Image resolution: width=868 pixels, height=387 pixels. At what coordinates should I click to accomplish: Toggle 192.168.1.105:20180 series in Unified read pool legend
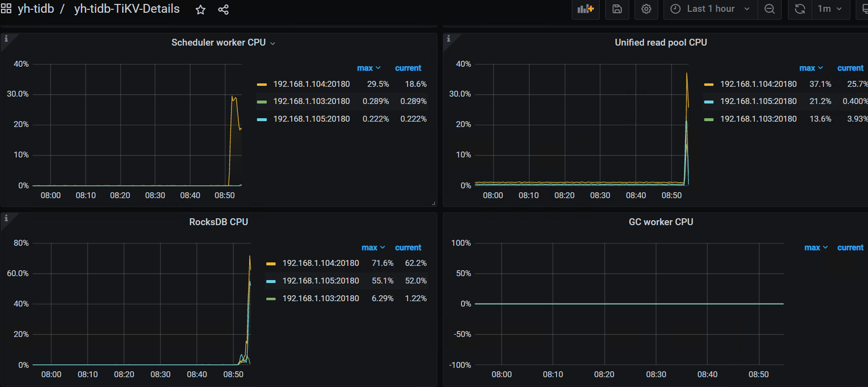(758, 102)
